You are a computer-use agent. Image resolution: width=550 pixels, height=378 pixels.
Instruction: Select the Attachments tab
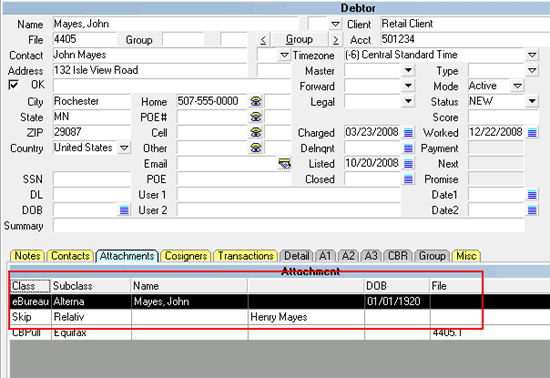pos(127,256)
